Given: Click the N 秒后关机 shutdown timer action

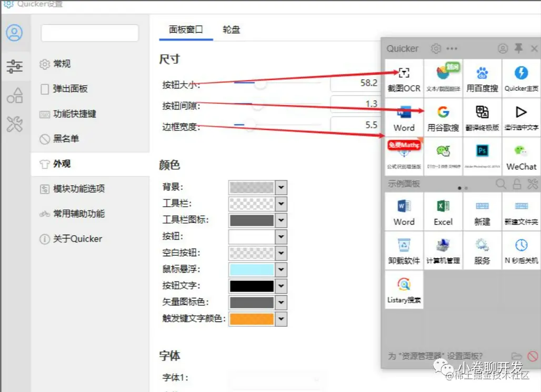Looking at the screenshot, I should (x=521, y=250).
